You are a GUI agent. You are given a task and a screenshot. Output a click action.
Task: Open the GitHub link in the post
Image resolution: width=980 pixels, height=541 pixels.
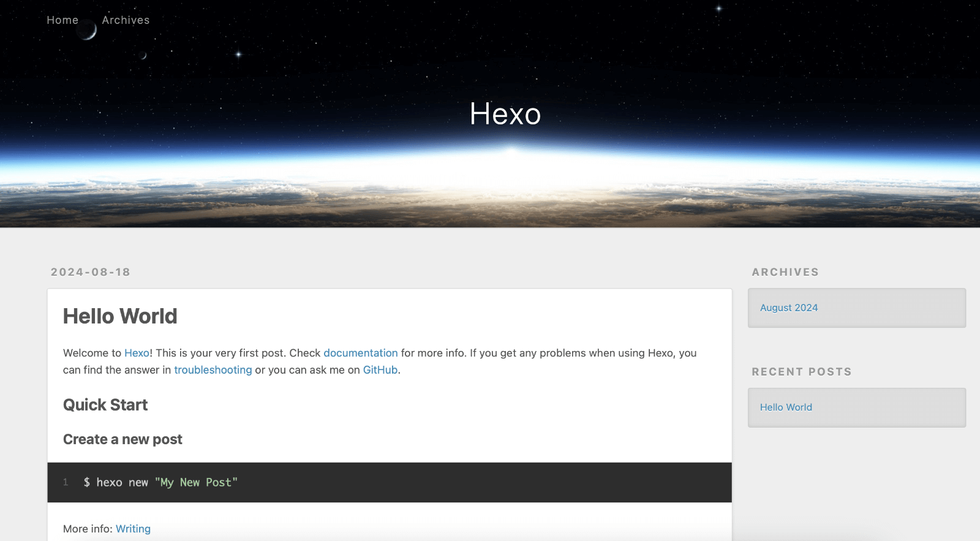pos(380,370)
